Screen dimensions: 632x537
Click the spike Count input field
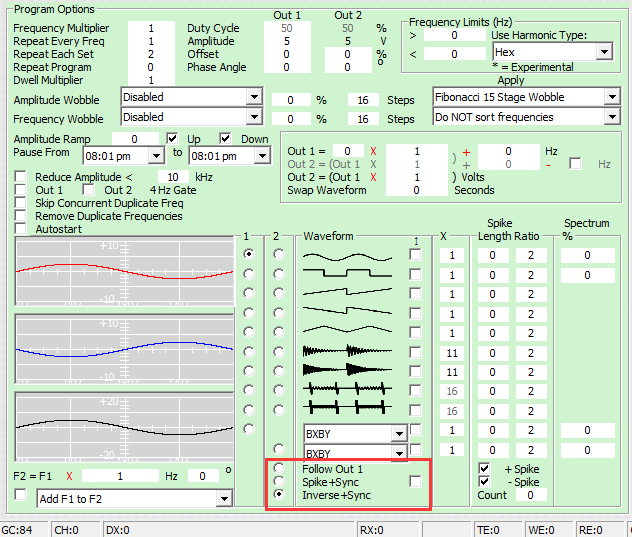(x=529, y=495)
